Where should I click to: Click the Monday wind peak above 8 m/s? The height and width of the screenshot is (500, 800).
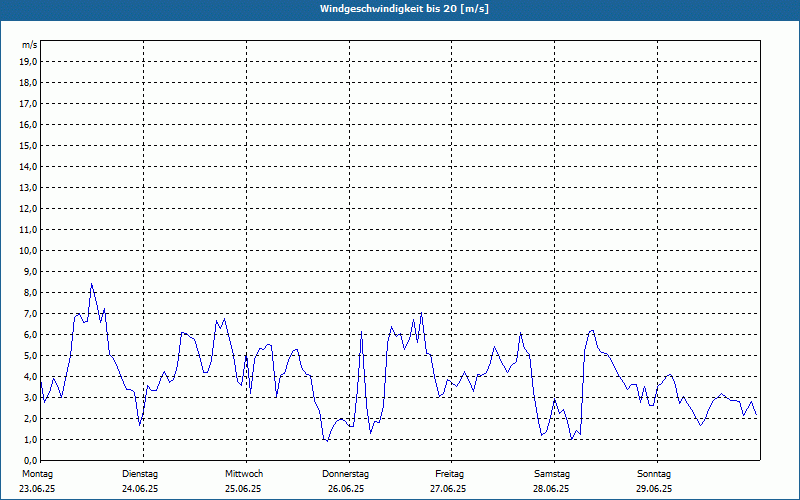91,284
